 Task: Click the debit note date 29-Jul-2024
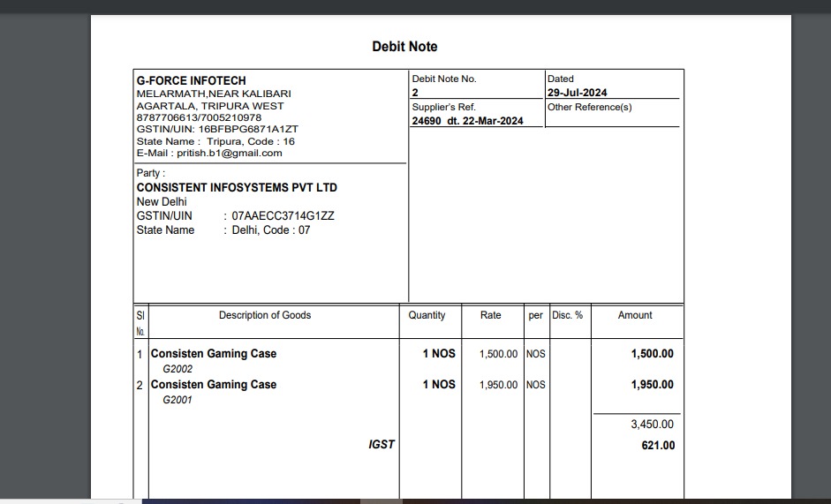click(577, 93)
